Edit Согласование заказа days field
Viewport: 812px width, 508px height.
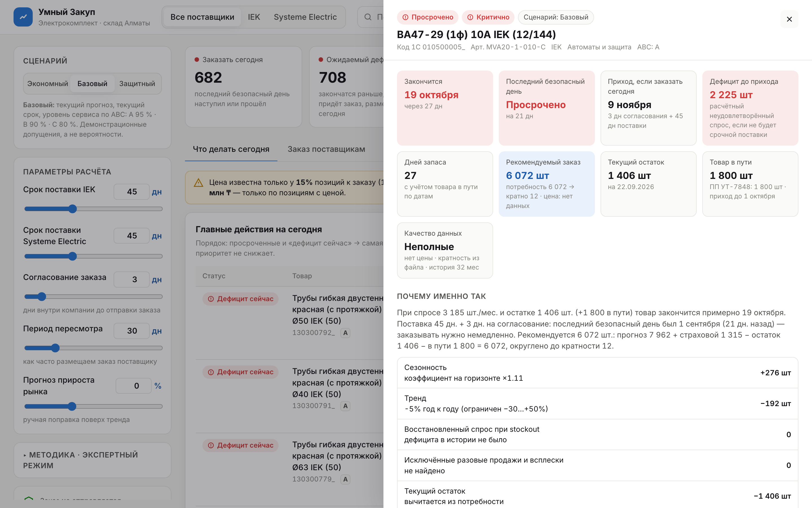[x=132, y=279]
